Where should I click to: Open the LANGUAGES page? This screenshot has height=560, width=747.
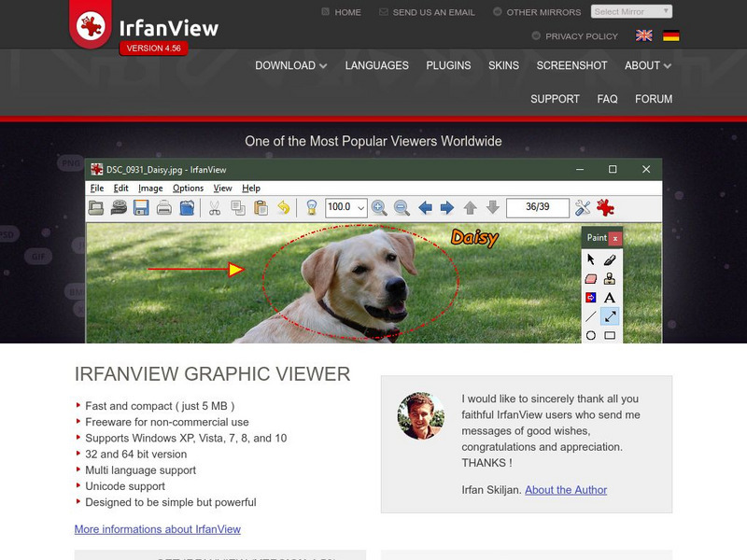click(x=377, y=65)
